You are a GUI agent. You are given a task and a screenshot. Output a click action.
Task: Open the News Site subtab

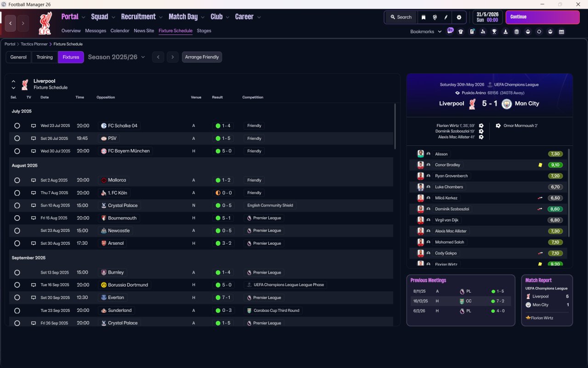pos(144,31)
